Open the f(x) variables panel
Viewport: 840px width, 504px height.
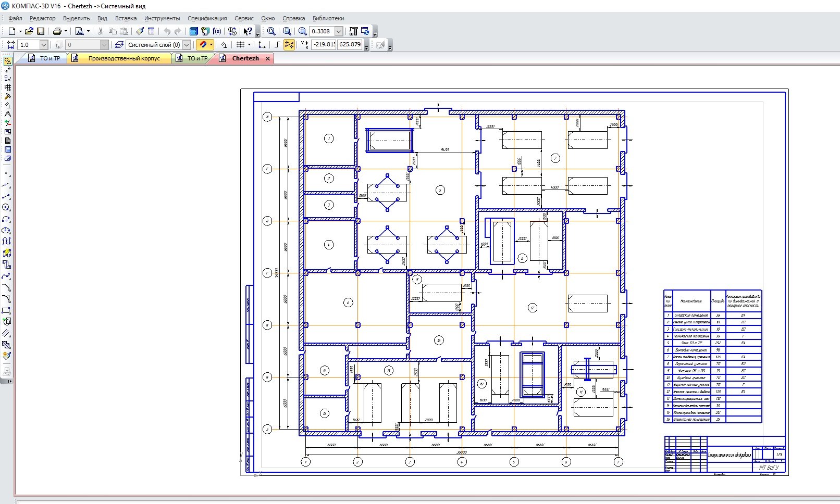tap(217, 31)
